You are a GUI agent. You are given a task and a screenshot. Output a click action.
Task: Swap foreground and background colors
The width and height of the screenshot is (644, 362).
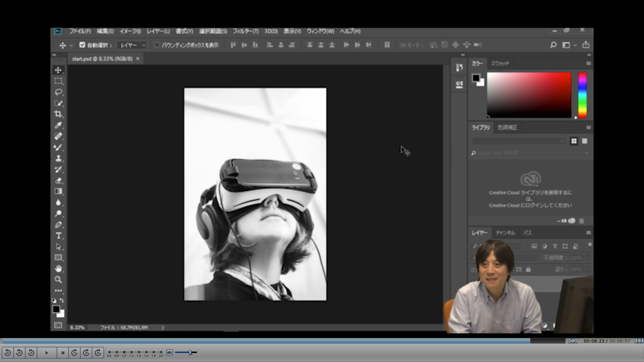click(x=62, y=300)
